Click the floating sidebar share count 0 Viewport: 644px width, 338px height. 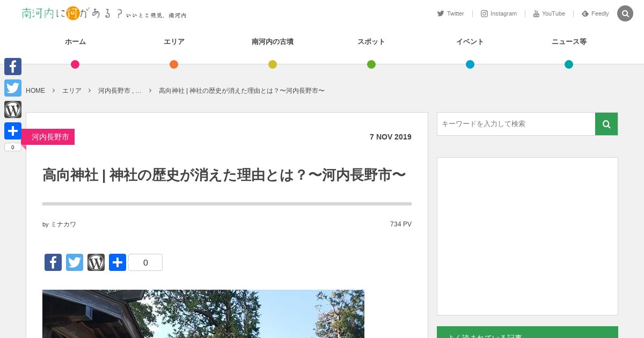[x=13, y=147]
